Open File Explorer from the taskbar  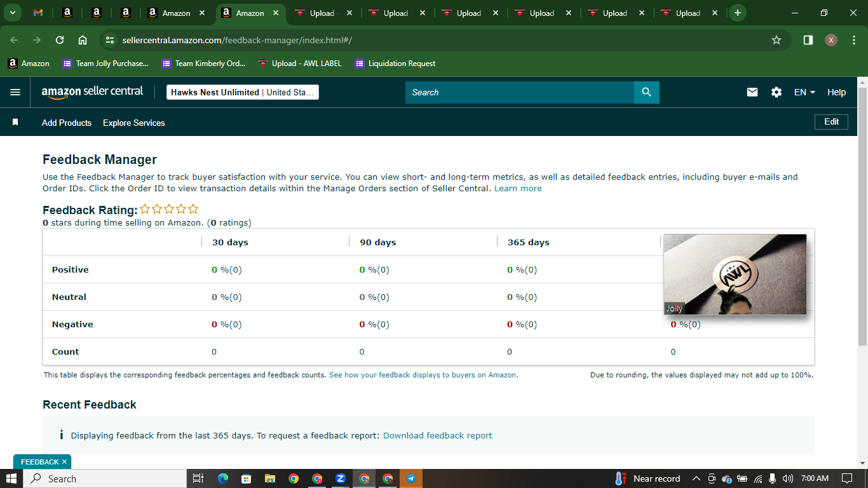(269, 478)
